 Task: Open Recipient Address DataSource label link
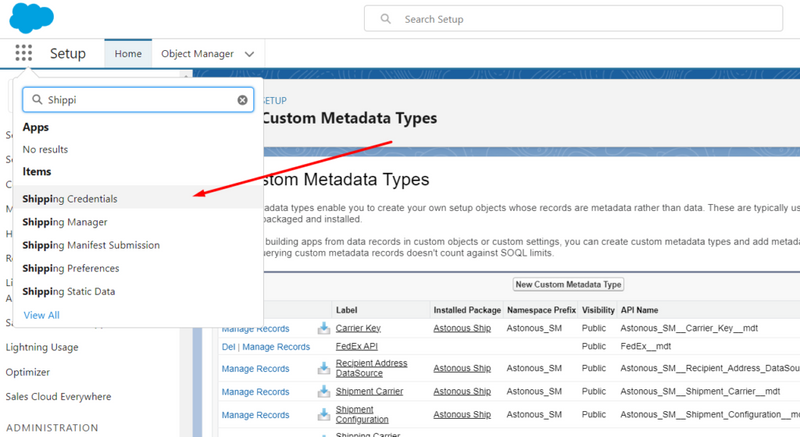(371, 368)
